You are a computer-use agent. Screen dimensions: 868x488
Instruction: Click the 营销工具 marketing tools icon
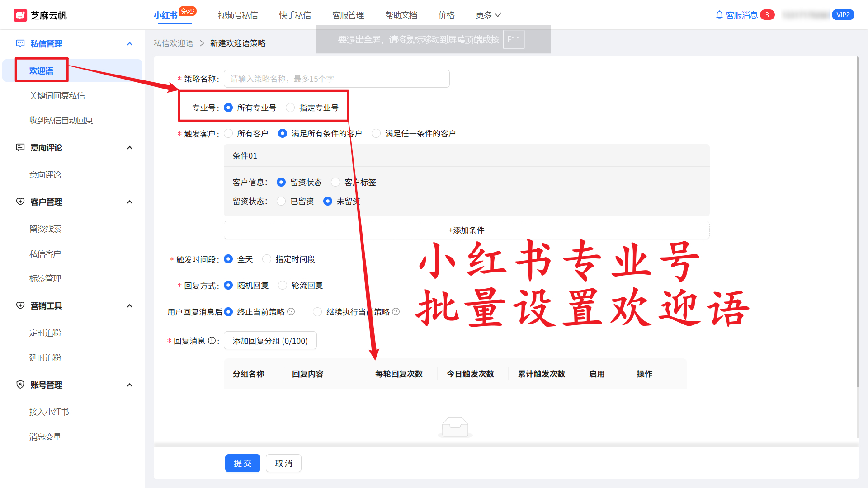[x=20, y=305]
